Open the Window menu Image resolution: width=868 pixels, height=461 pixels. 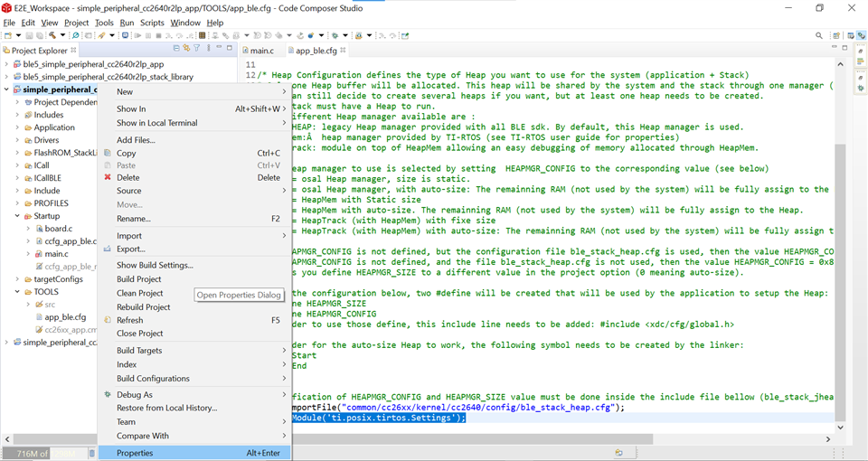click(x=184, y=23)
